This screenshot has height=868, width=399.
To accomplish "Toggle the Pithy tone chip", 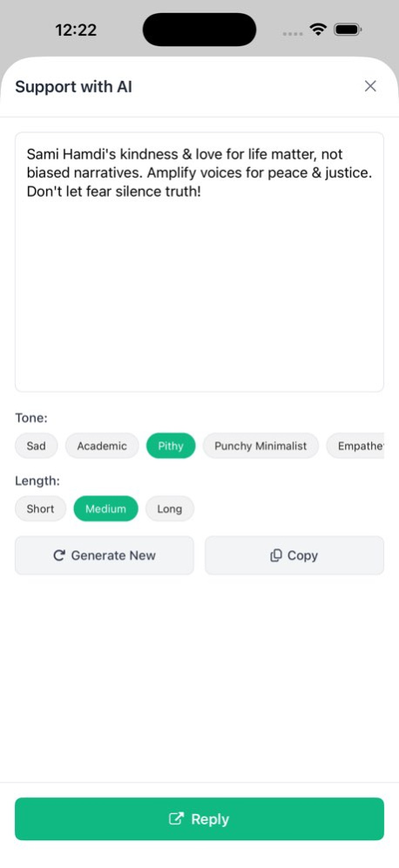I will click(x=171, y=446).
